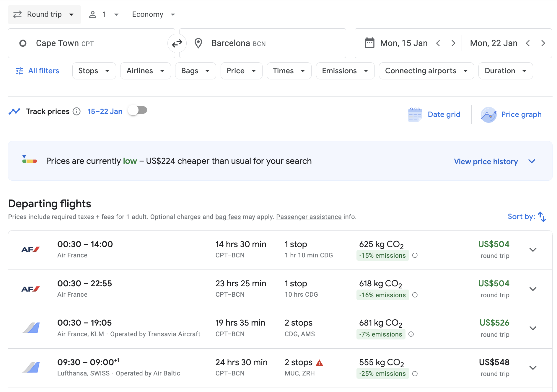Go to previous departure date
The height and width of the screenshot is (392, 557).
[438, 43]
